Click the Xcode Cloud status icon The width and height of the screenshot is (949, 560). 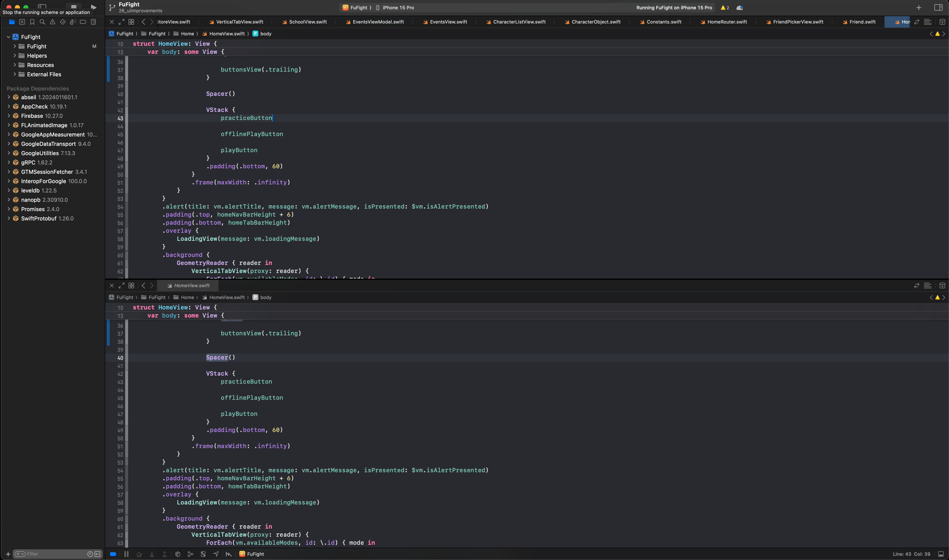coord(740,8)
